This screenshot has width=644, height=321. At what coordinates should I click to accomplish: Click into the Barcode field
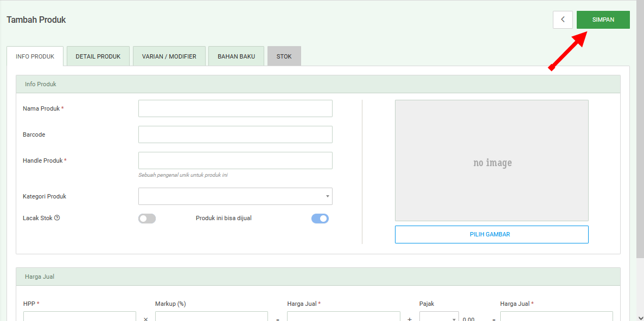(x=235, y=134)
